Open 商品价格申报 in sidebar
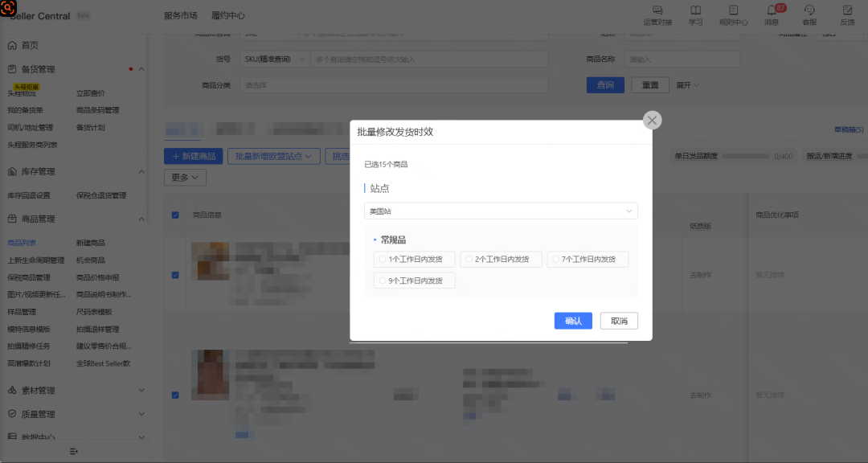This screenshot has width=868, height=463. pos(97,277)
